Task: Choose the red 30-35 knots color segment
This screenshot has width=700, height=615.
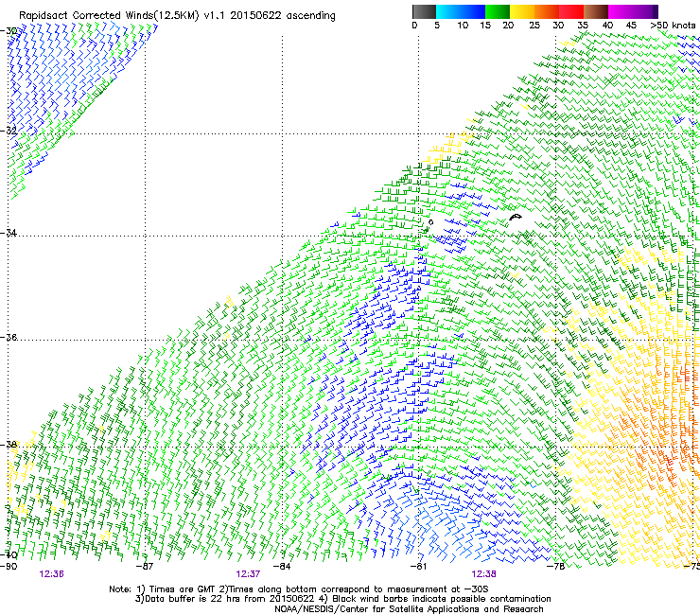Action: click(x=571, y=11)
